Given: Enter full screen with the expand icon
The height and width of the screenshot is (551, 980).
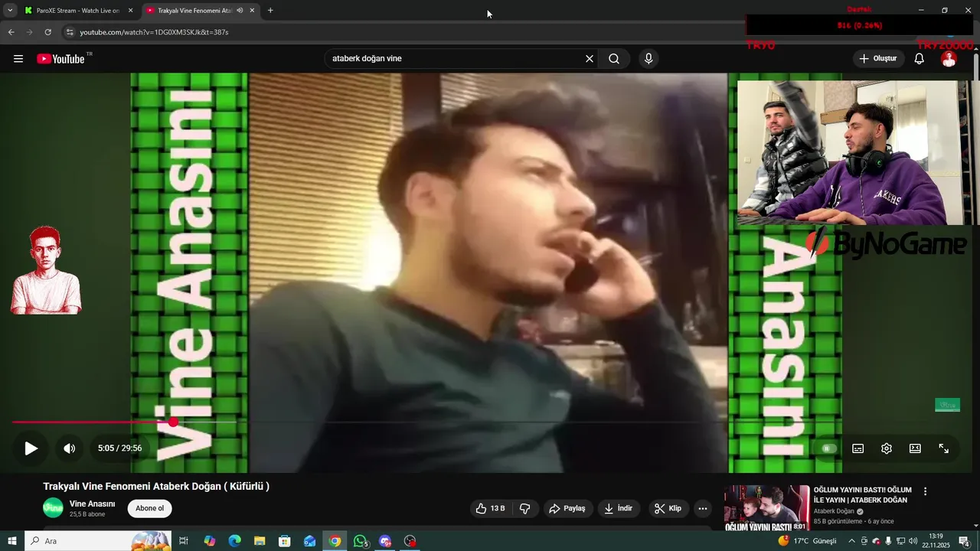Looking at the screenshot, I should tap(944, 448).
